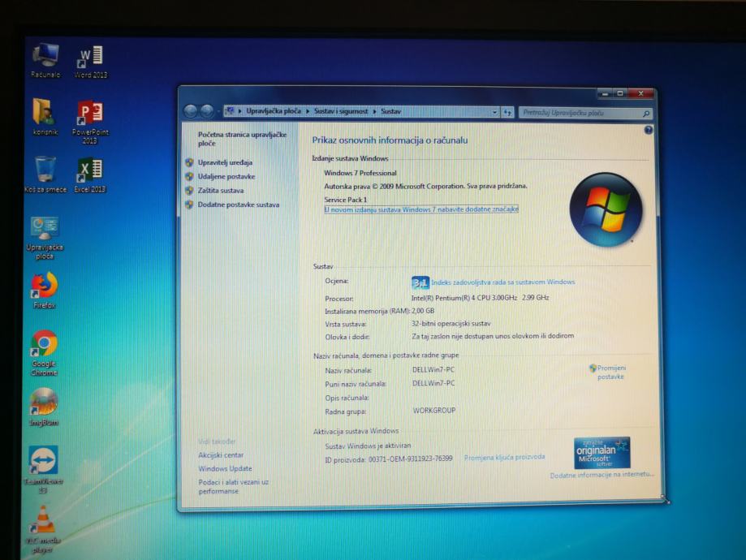Screen dimensions: 746x560
Task: Click the 2,00 GB memory value
Action: click(423, 311)
